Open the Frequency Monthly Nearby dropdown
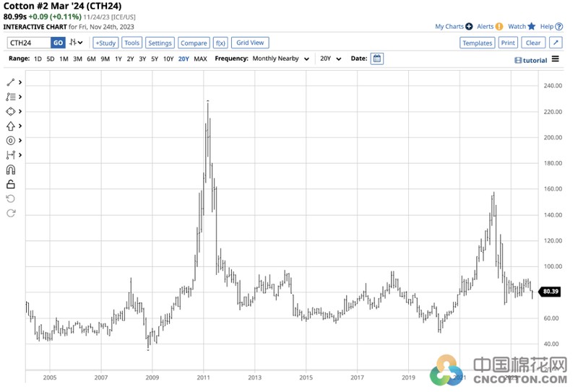This screenshot has width=578, height=392. pos(281,58)
